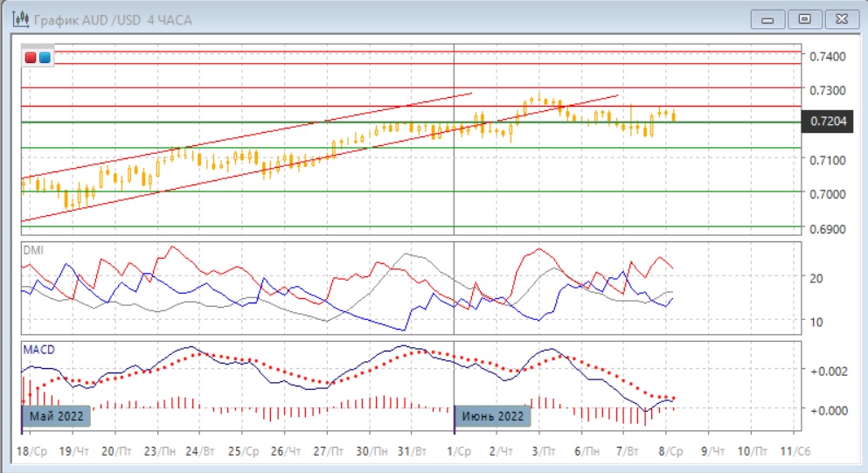Click the 3/Пт date on the time axis
Viewport: 868px width, 473px height.
pyautogui.click(x=540, y=449)
